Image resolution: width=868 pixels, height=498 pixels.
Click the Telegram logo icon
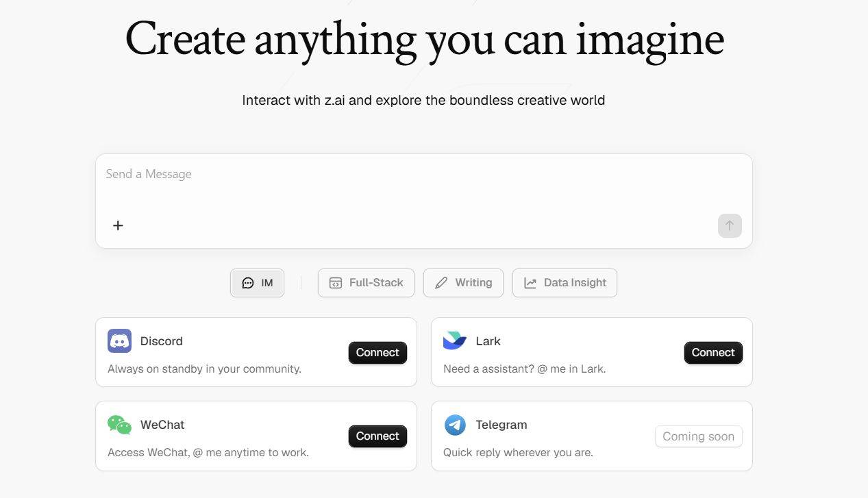tap(455, 425)
